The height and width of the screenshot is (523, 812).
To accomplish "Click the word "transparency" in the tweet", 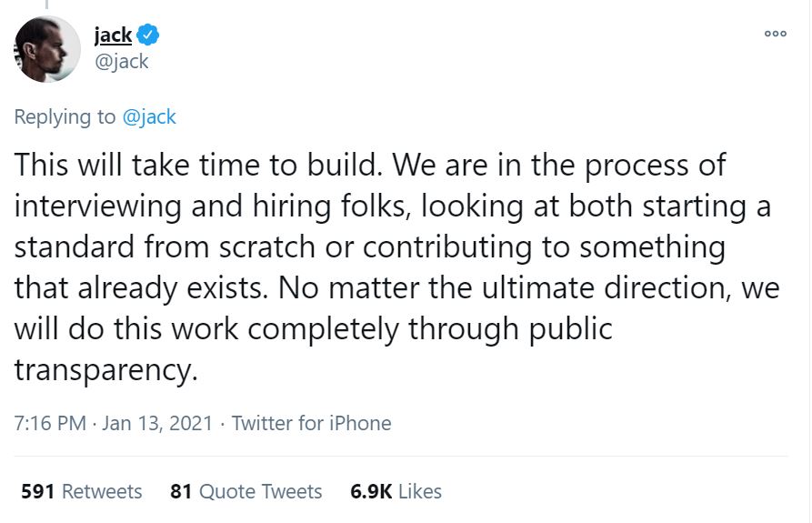I will [x=105, y=369].
